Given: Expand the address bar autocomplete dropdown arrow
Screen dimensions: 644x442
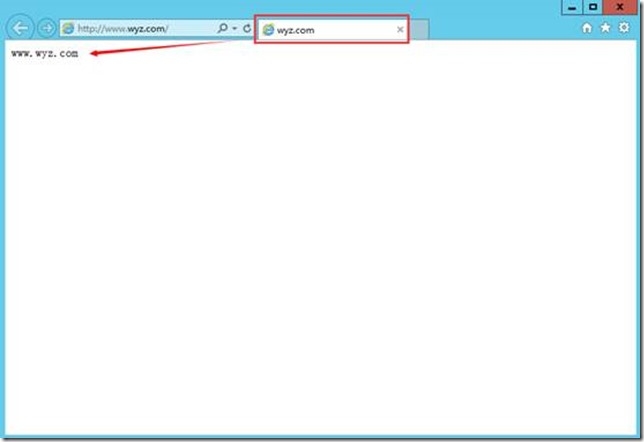Looking at the screenshot, I should pos(235,28).
